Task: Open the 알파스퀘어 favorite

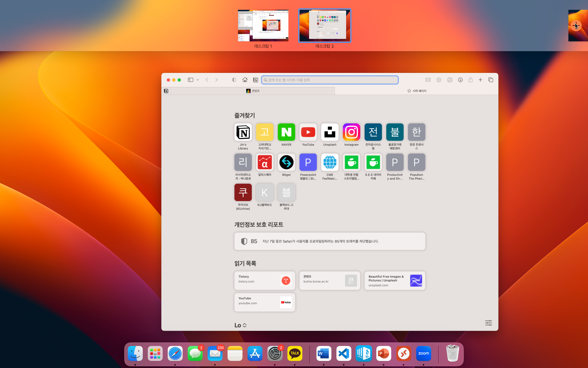Action: pyautogui.click(x=265, y=165)
